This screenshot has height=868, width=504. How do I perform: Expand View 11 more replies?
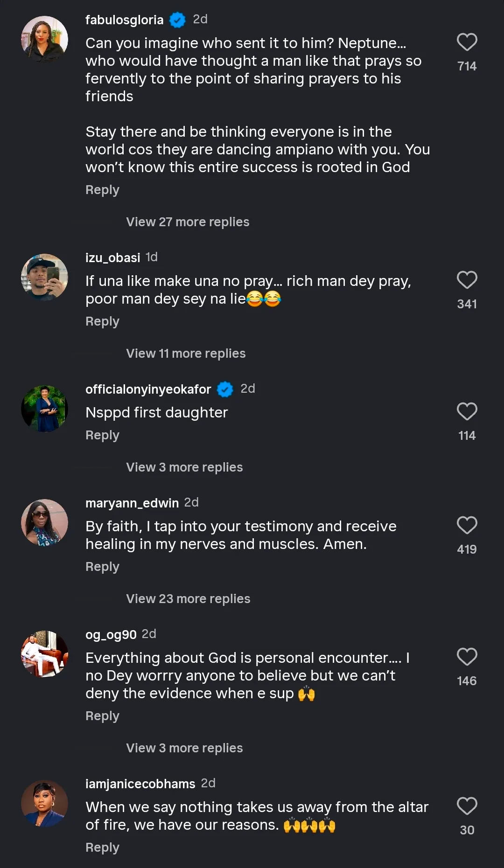coord(186,354)
